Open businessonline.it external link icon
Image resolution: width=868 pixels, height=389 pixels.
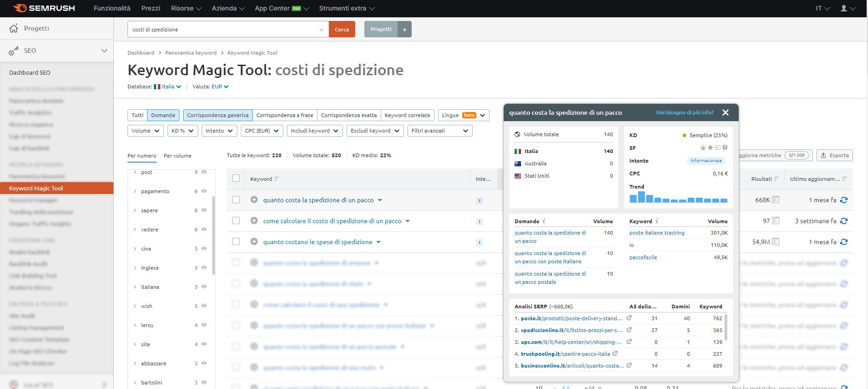(x=629, y=365)
